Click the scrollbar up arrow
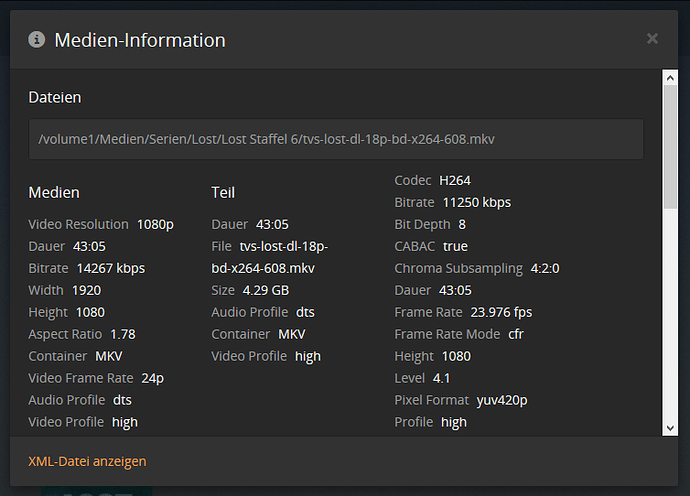Image resolution: width=690 pixels, height=496 pixels. coord(670,79)
